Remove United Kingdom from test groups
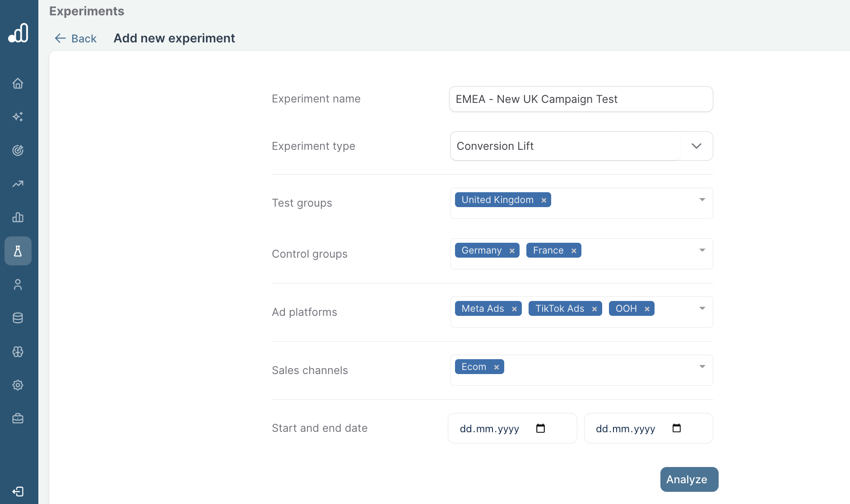This screenshot has height=504, width=850. pyautogui.click(x=544, y=200)
